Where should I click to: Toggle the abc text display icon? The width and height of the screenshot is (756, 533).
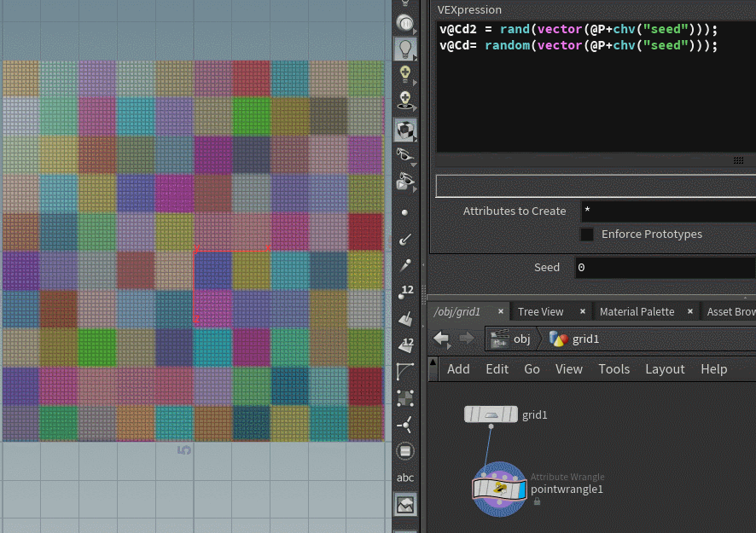coord(405,478)
